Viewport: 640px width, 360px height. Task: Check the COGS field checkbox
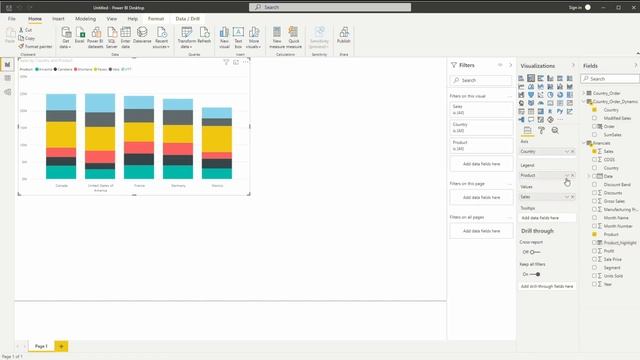point(594,160)
